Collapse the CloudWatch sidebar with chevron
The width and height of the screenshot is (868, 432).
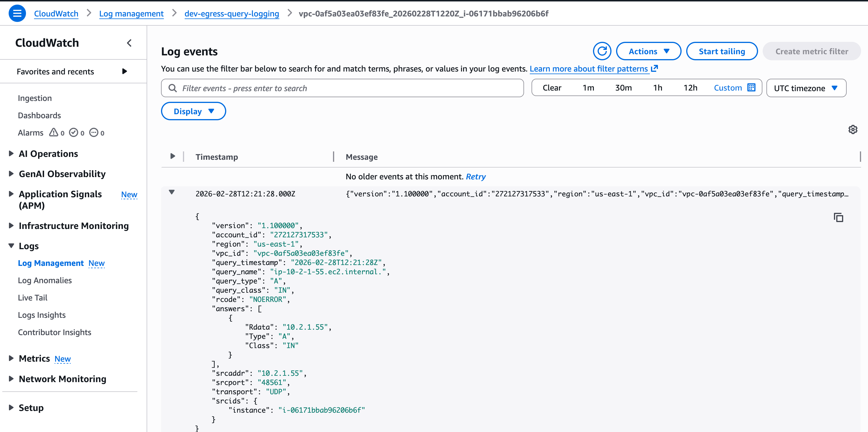click(x=129, y=43)
